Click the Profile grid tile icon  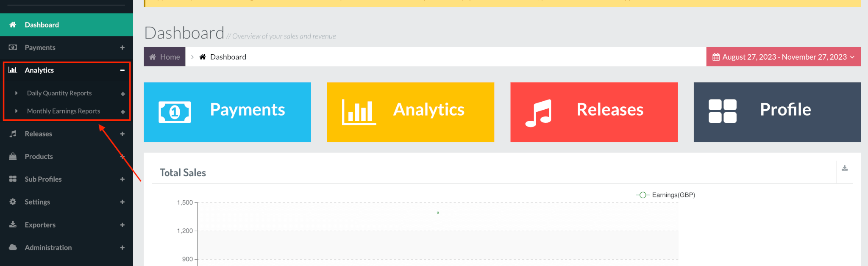[722, 111]
